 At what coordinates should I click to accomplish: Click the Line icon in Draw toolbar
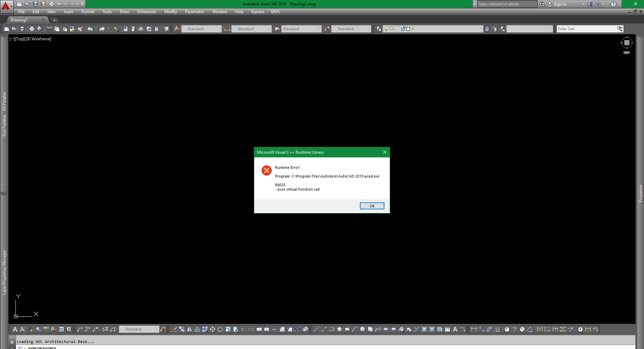pos(316,329)
